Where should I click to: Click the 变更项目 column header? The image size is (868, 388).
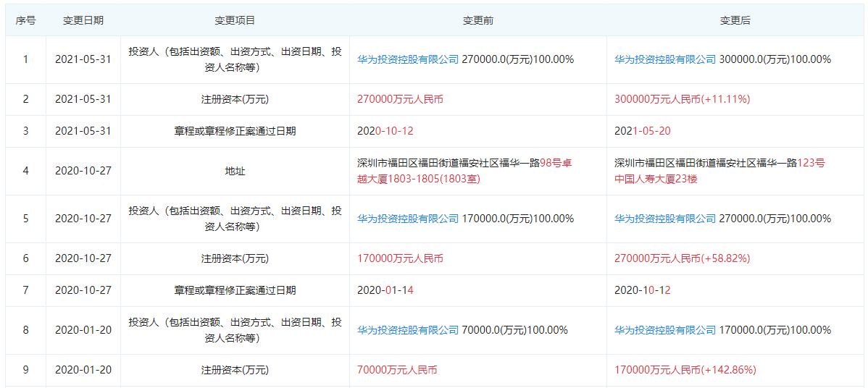tap(235, 20)
